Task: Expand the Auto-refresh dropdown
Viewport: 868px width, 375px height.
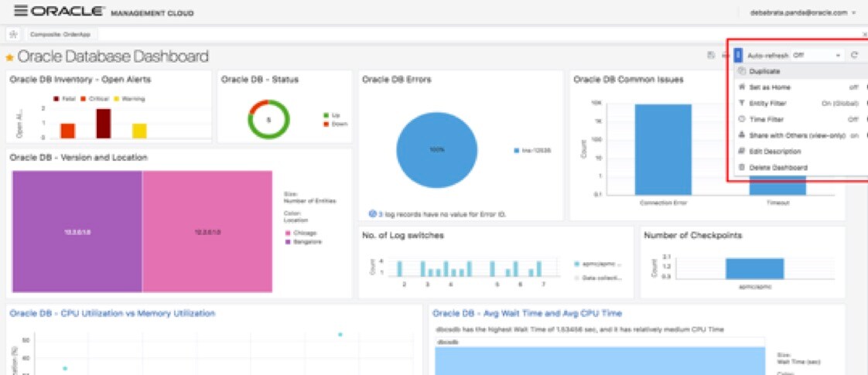Action: pyautogui.click(x=817, y=56)
